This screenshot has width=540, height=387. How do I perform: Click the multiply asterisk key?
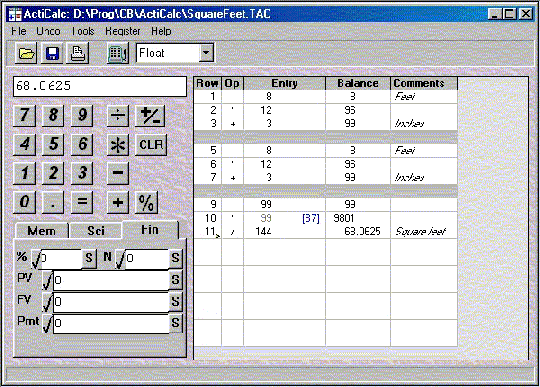[x=118, y=145]
